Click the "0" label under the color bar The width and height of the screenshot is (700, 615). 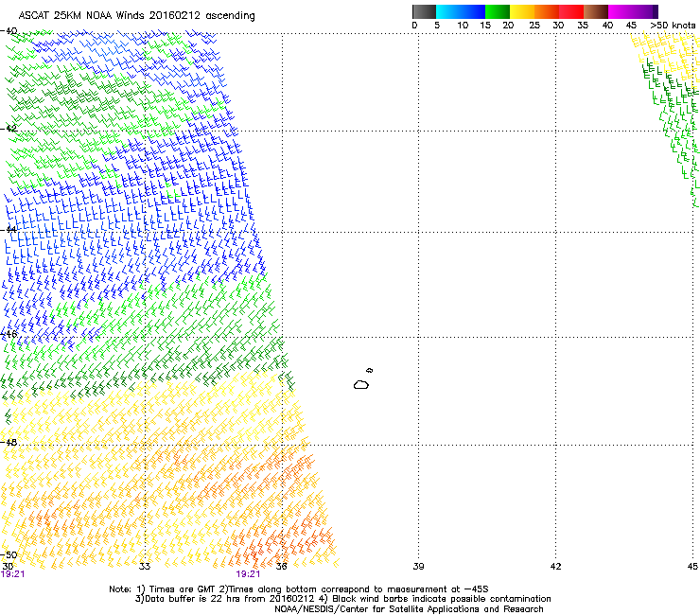(x=414, y=26)
